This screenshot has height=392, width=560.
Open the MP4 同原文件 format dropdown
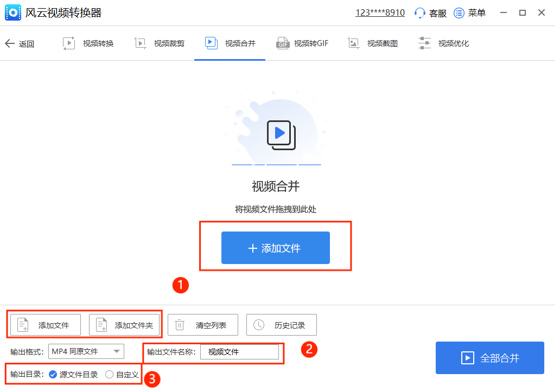[x=86, y=351]
